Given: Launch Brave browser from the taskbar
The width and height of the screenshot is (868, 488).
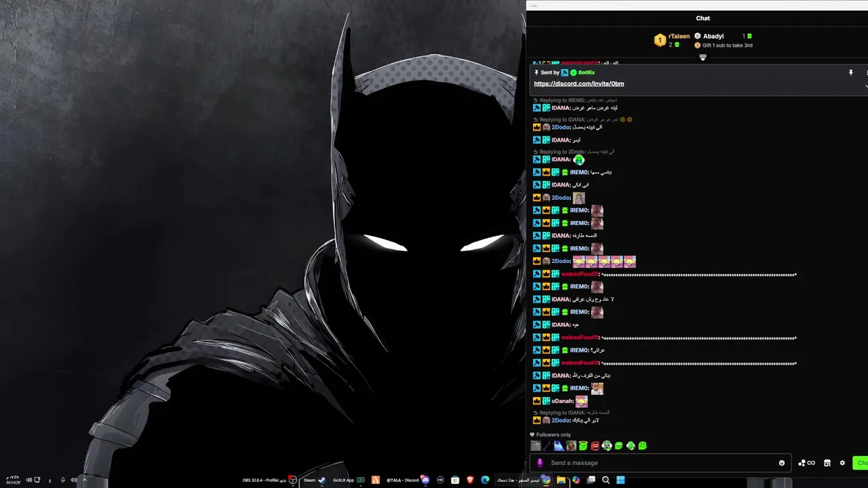Looking at the screenshot, I should coord(471,480).
